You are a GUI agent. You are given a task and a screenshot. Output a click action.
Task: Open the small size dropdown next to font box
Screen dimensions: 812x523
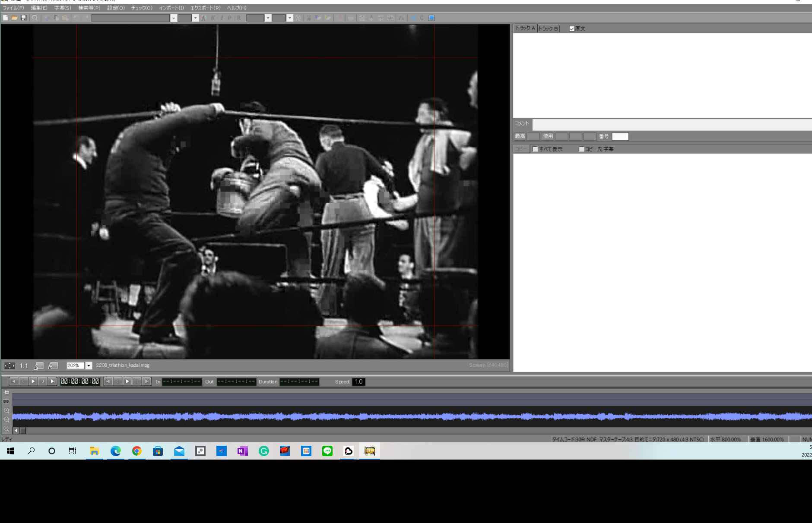tap(195, 18)
